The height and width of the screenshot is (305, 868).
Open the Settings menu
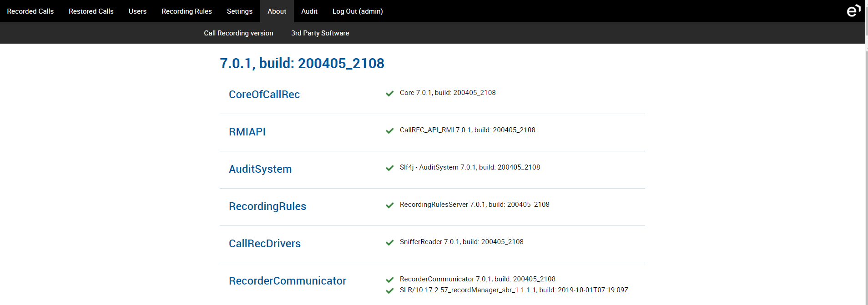pyautogui.click(x=239, y=11)
